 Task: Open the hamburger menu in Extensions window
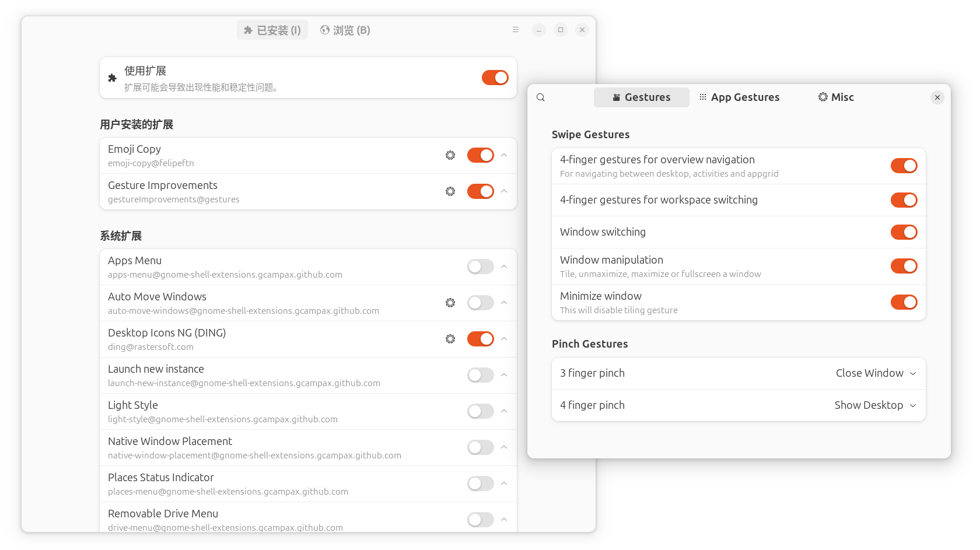pos(516,30)
